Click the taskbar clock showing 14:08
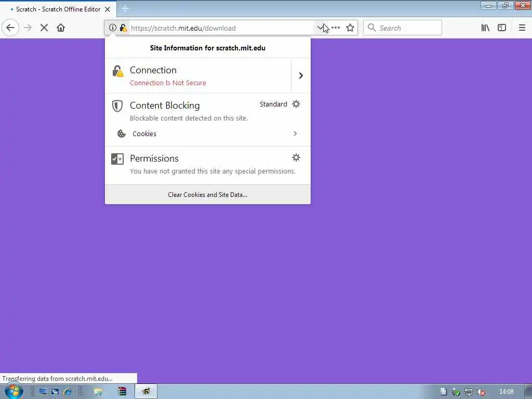Viewport: 532px width, 399px height. pyautogui.click(x=506, y=392)
